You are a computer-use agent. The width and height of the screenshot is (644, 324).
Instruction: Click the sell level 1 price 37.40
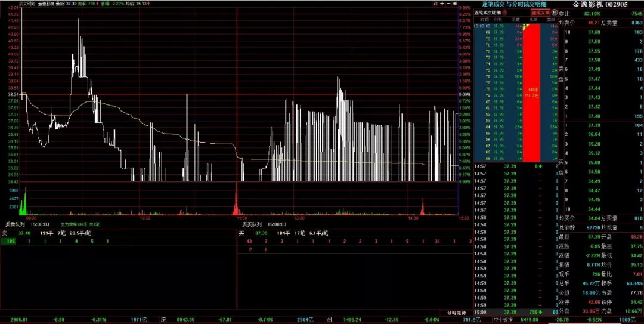click(x=595, y=116)
